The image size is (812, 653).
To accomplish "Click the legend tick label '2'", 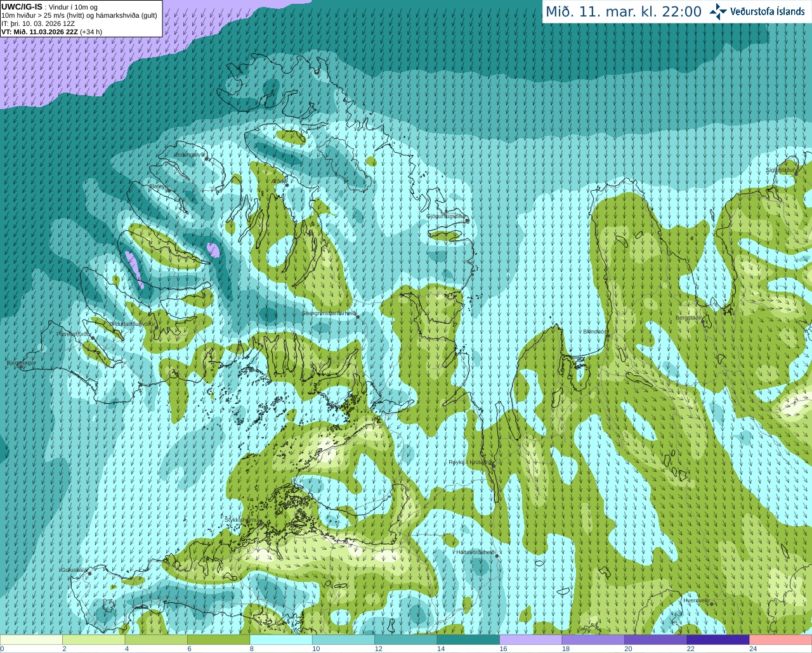I will (64, 649).
